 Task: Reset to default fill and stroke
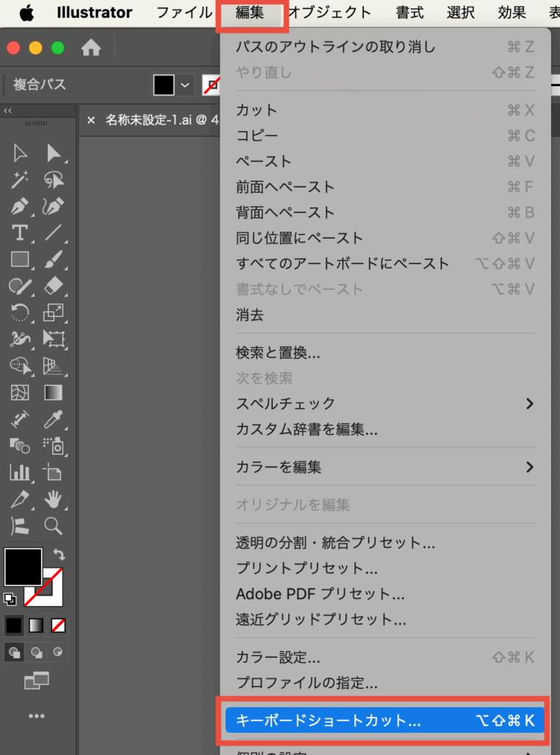point(10,599)
